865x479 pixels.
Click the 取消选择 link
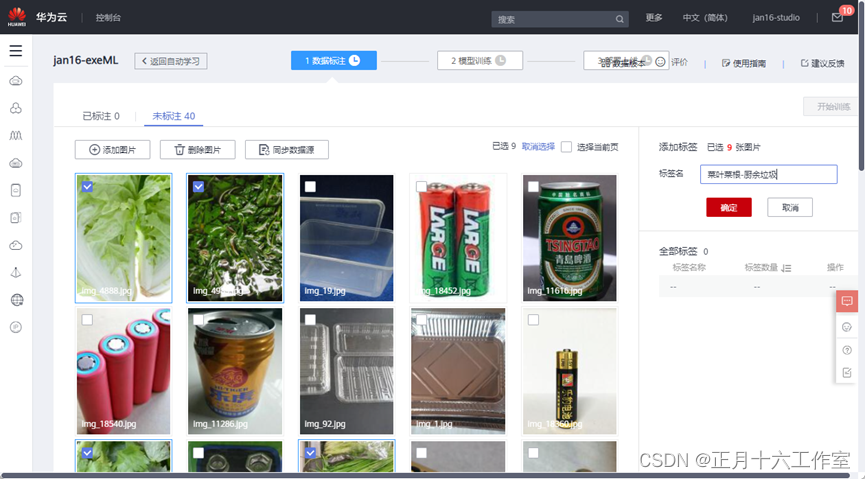[x=538, y=146]
